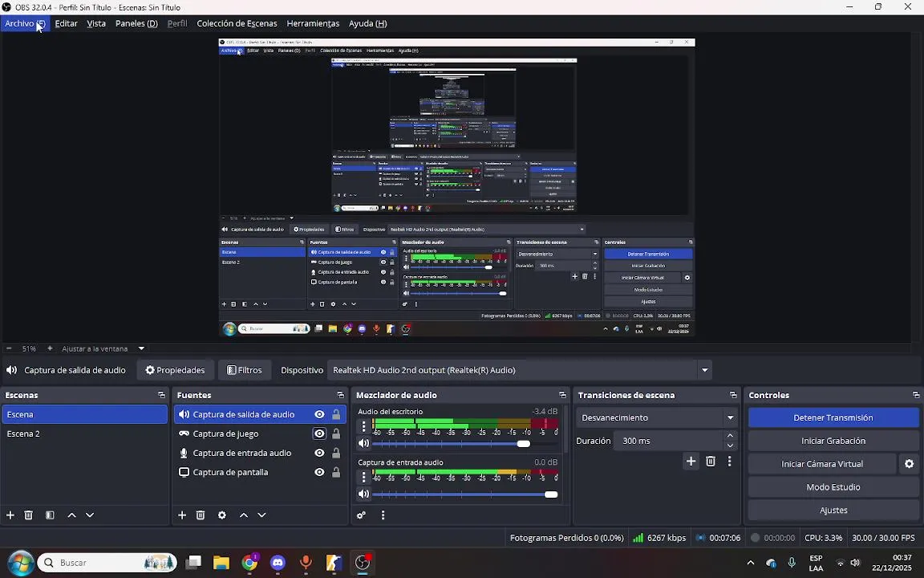Screen dimensions: 924x578
Task: Toggle lock on Captura de entrada audio
Action: (x=336, y=453)
